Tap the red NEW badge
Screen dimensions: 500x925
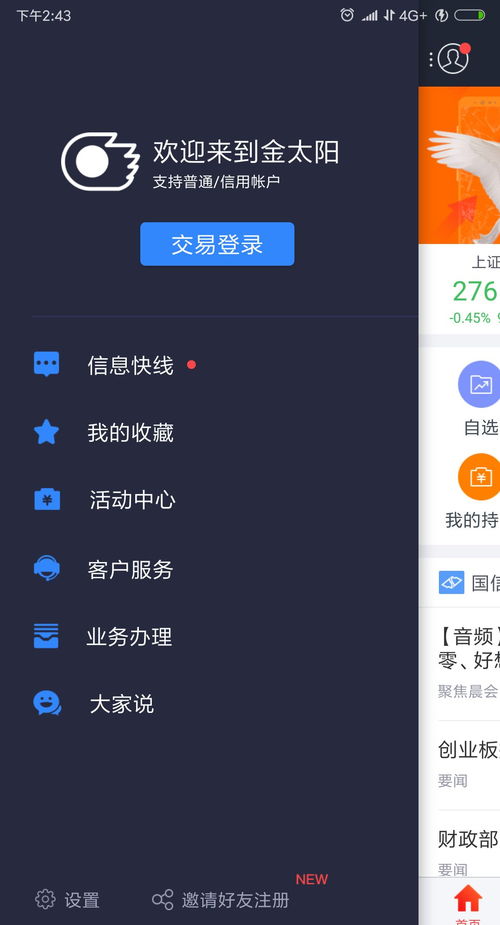click(311, 879)
